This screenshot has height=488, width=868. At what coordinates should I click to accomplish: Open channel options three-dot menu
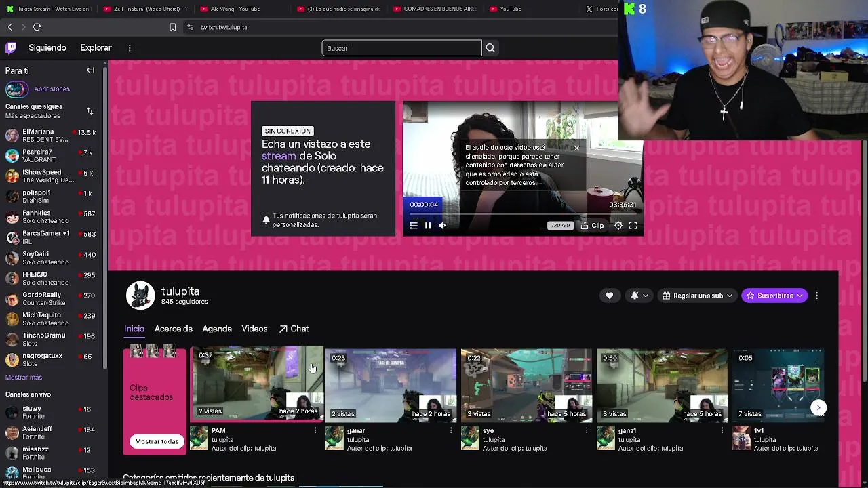click(816, 296)
